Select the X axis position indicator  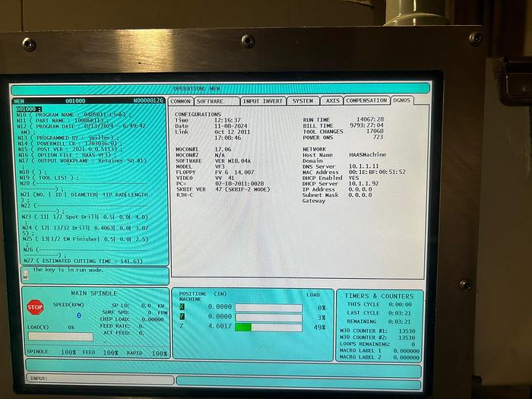pos(181,306)
